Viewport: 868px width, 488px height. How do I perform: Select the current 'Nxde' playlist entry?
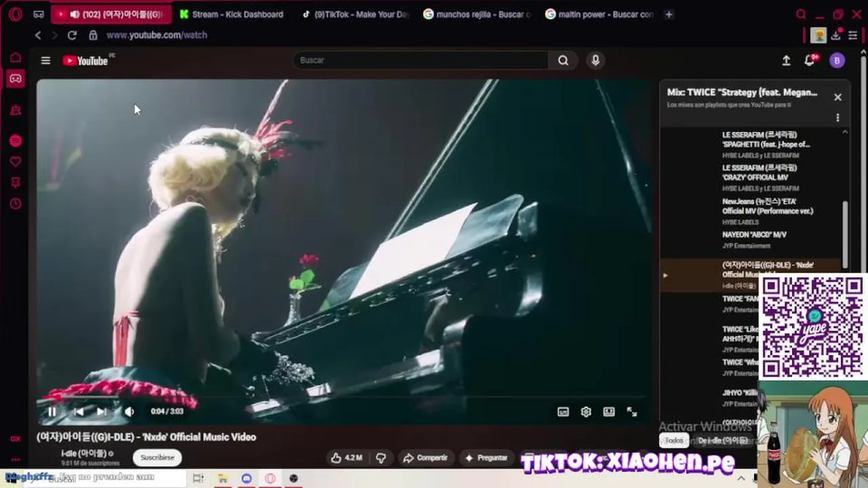point(751,275)
